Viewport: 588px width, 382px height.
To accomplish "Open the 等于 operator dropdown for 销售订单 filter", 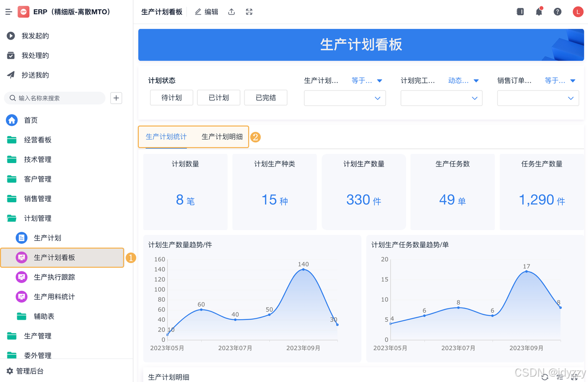I will (x=560, y=81).
